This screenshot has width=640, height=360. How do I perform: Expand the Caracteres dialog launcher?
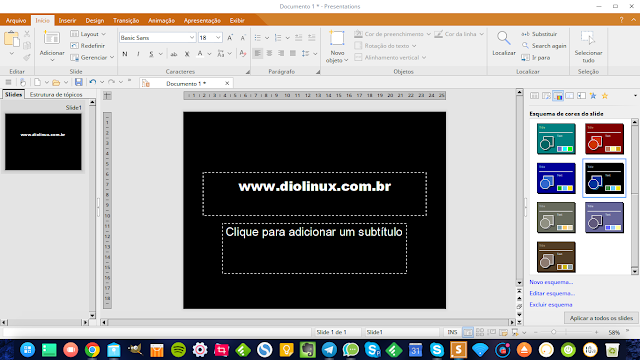247,72
